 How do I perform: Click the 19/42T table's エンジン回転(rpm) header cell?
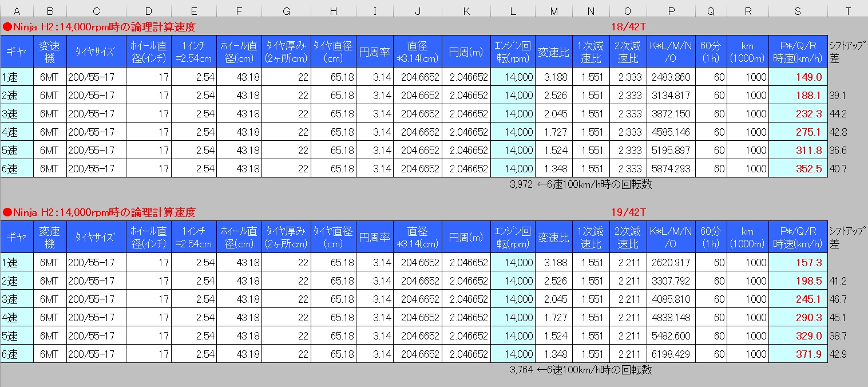(x=513, y=237)
